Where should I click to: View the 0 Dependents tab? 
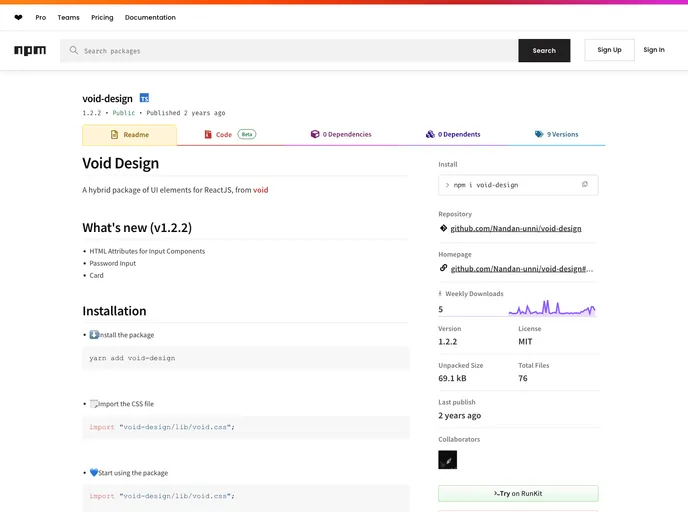pos(453,134)
